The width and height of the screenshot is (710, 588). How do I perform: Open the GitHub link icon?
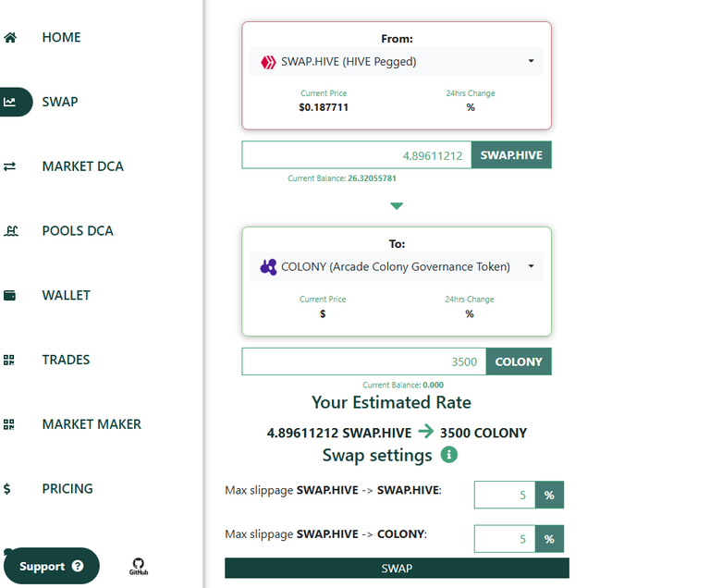(138, 566)
